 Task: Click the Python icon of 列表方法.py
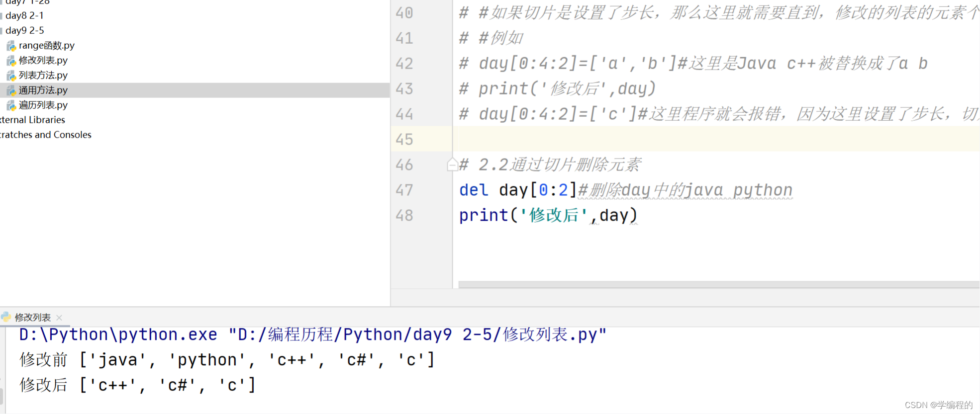point(11,76)
